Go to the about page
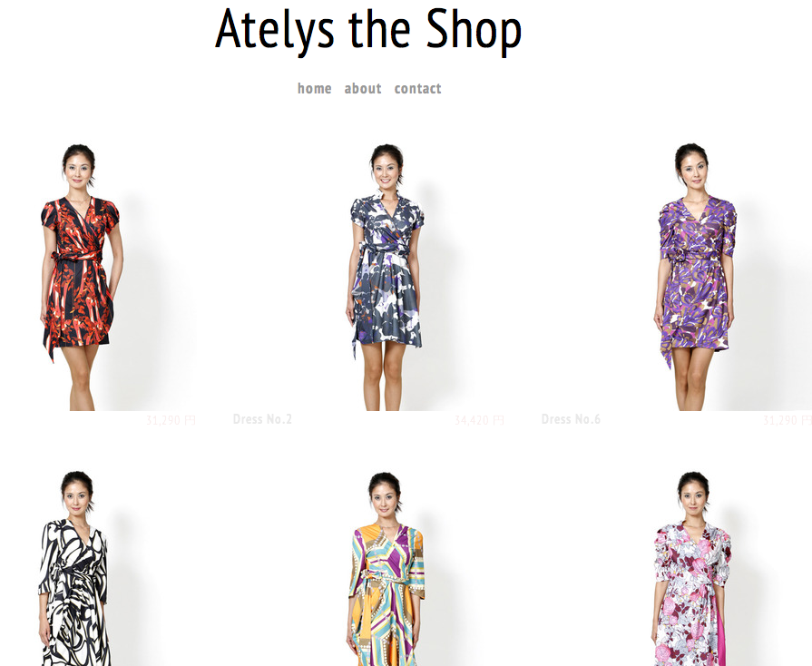812x666 pixels. pyautogui.click(x=363, y=89)
